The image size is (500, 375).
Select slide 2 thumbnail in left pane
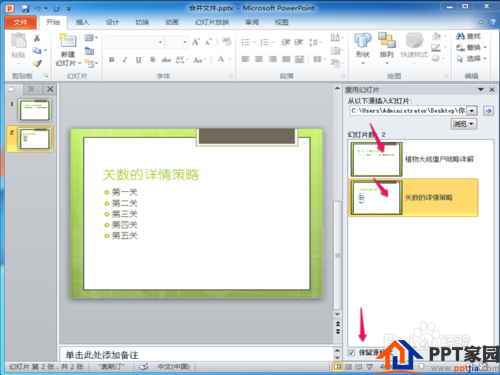click(35, 139)
